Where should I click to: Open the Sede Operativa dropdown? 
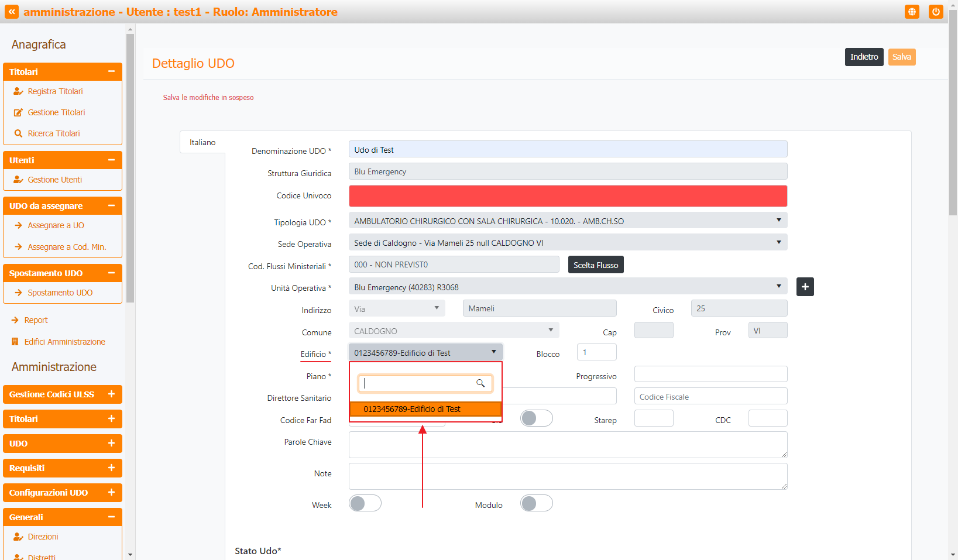[x=567, y=243]
